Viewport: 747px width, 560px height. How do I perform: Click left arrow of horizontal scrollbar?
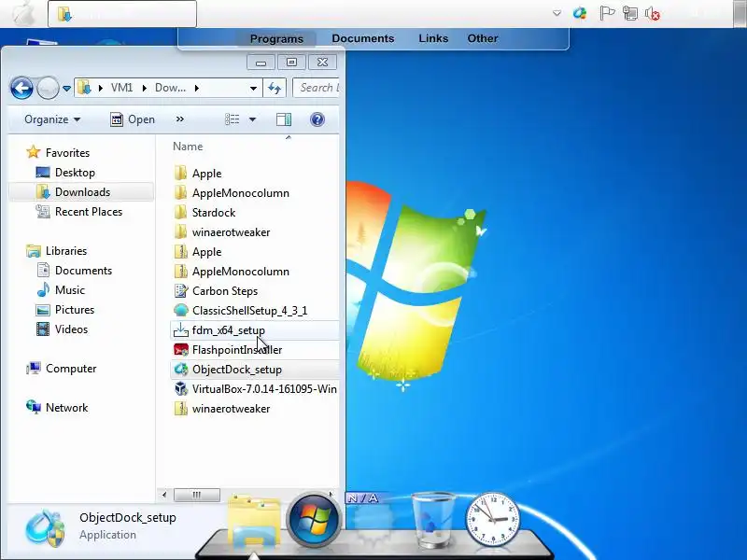164,495
